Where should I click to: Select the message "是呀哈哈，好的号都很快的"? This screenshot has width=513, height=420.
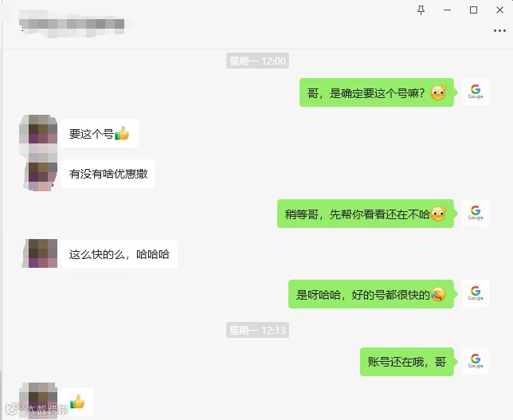(x=371, y=294)
